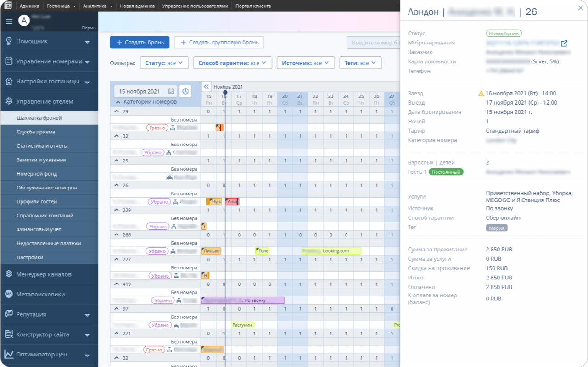Click the Постоянный guest badge
This screenshot has width=588, height=367.
(x=446, y=172)
